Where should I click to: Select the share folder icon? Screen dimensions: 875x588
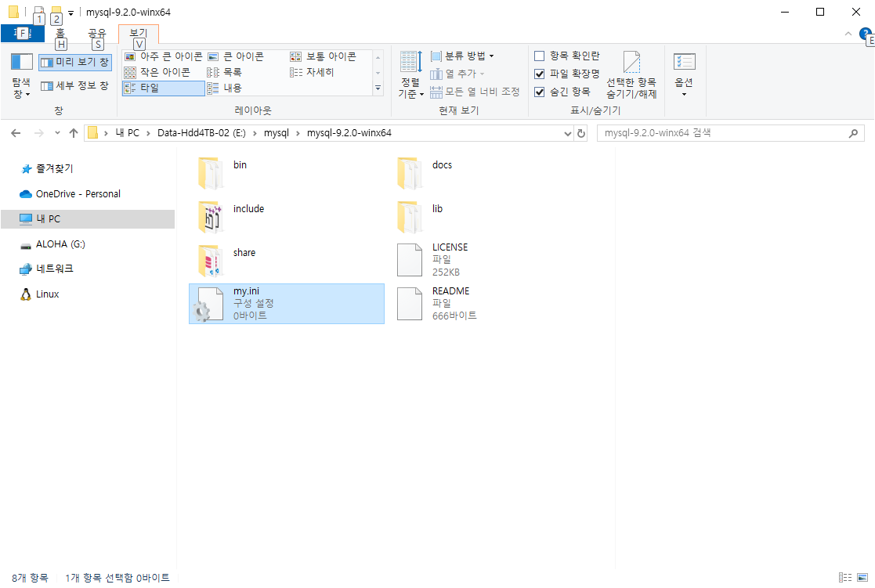[x=210, y=260]
